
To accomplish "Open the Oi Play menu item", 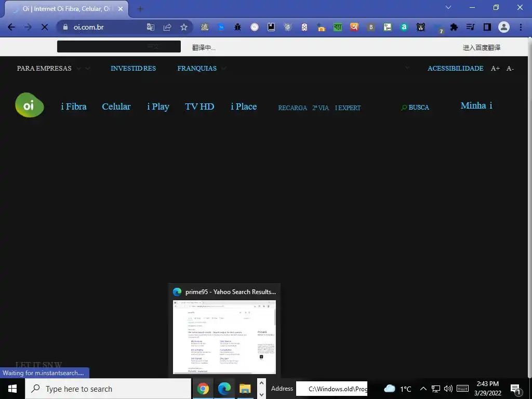I will coord(158,107).
